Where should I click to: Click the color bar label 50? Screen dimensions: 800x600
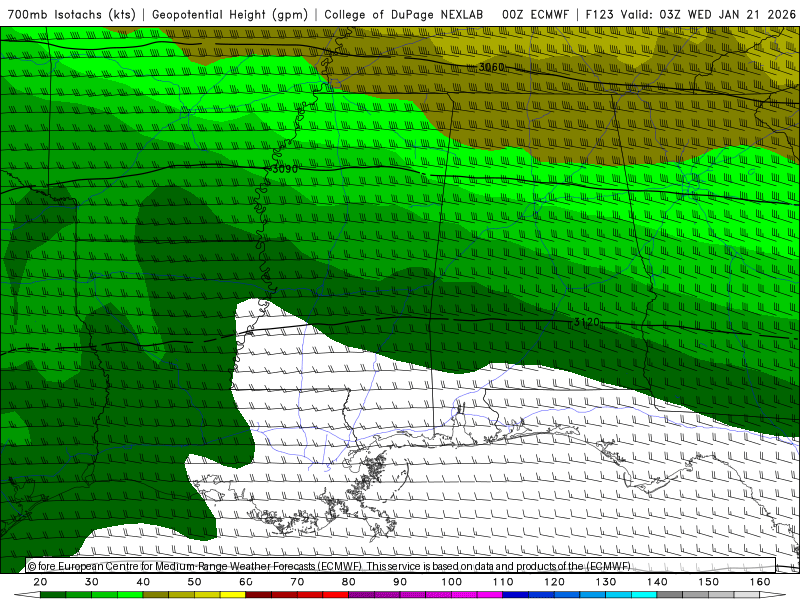pyautogui.click(x=194, y=582)
